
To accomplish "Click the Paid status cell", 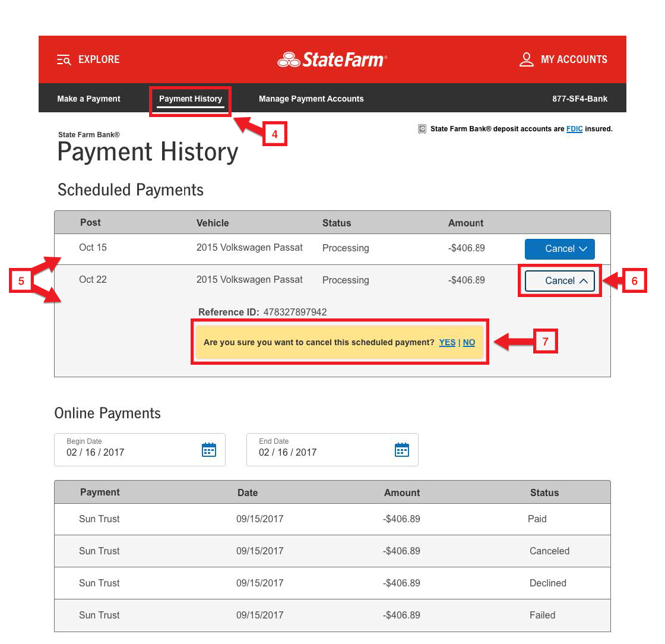I will click(537, 519).
